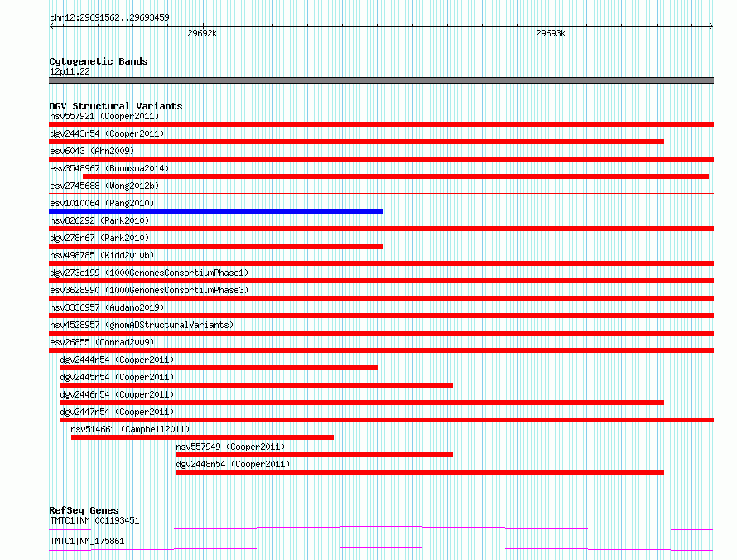Viewport: 737px width, 560px height.
Task: Click the nsv826292 (Park2010) label
Action: point(99,220)
